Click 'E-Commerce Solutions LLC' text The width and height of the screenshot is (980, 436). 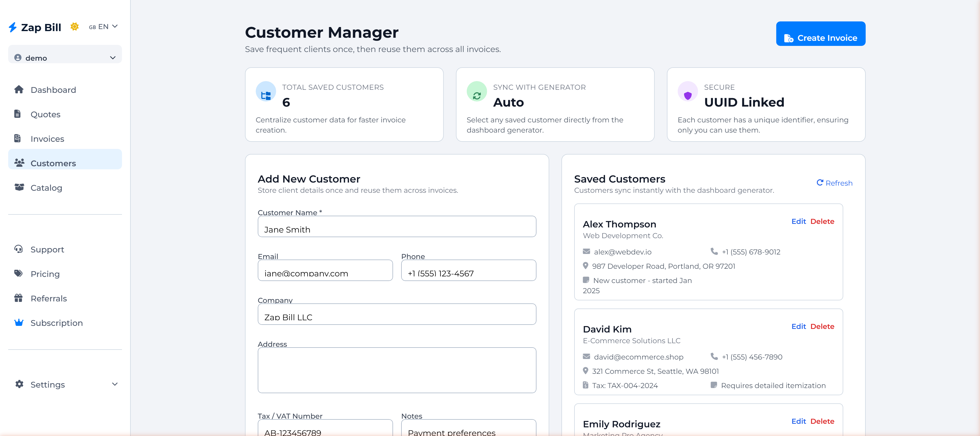tap(632, 341)
